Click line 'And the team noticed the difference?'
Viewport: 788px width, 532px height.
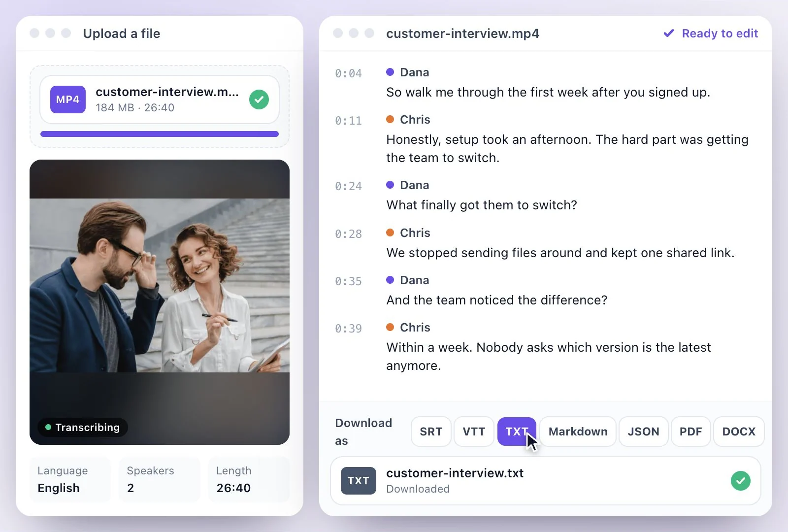[497, 300]
